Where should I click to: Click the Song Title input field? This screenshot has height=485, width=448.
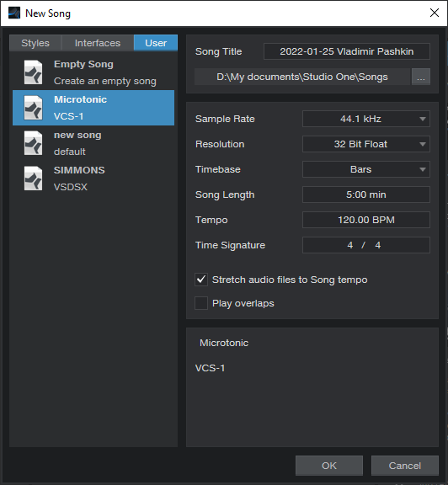(346, 51)
